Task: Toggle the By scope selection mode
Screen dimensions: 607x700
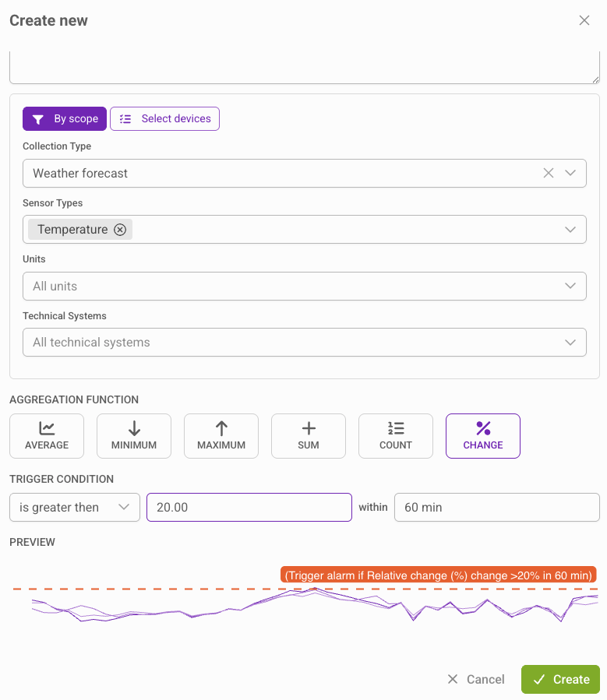Action: 65,118
